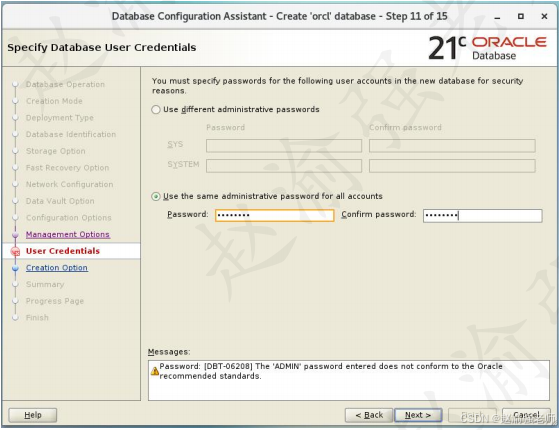Viewport: 559px width, 430px height.
Task: Click 'Configuration Options' step text
Action: point(68,218)
